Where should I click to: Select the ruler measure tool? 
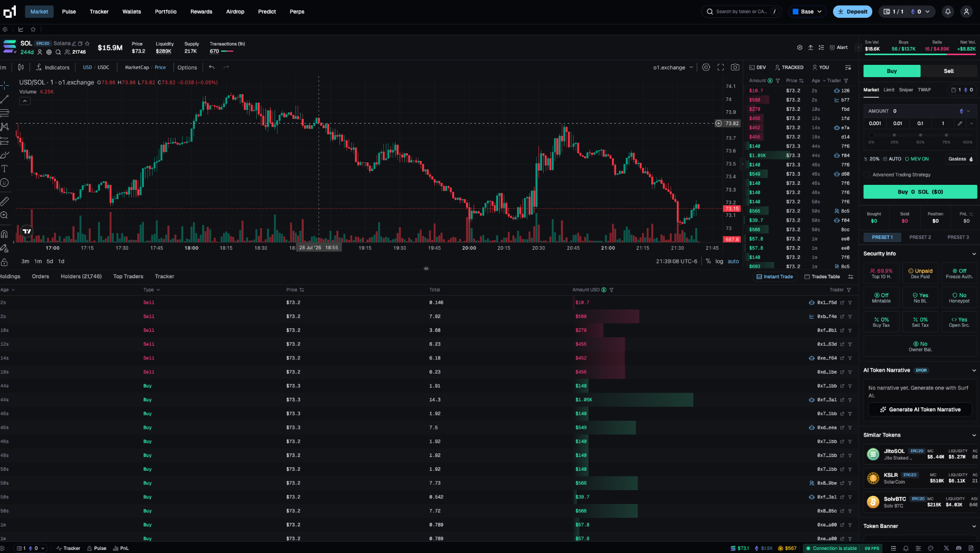pos(5,201)
